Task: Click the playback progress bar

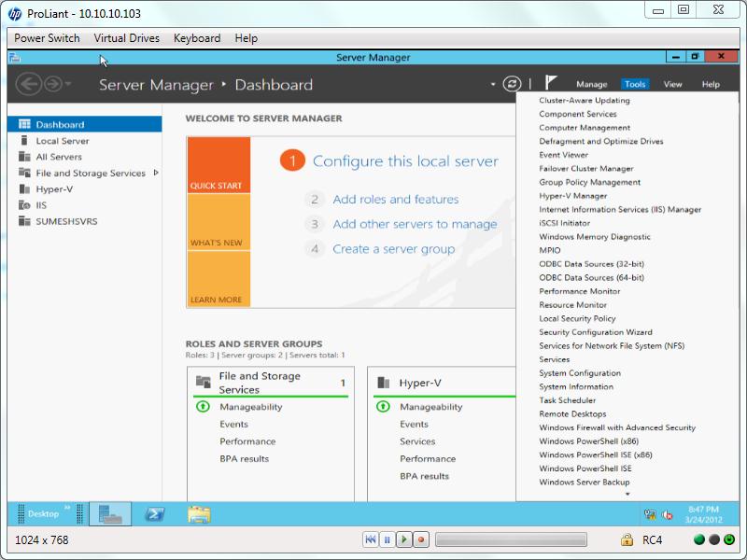Action: (511, 539)
